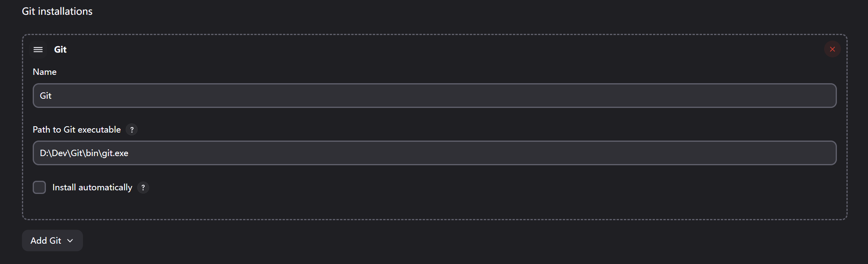Place cursor on Git text in Name field
This screenshot has height=264, width=868.
click(x=45, y=96)
